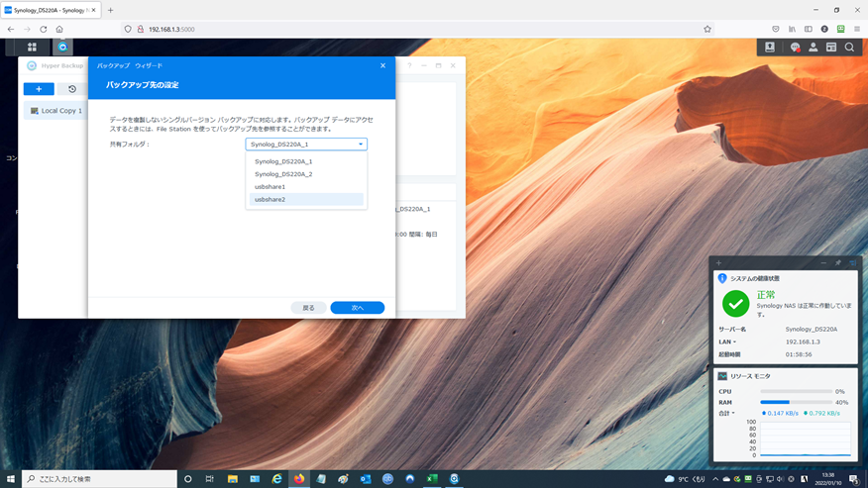Expand the 合計 dropdown in resource monitor
The height and width of the screenshot is (488, 868).
[733, 414]
